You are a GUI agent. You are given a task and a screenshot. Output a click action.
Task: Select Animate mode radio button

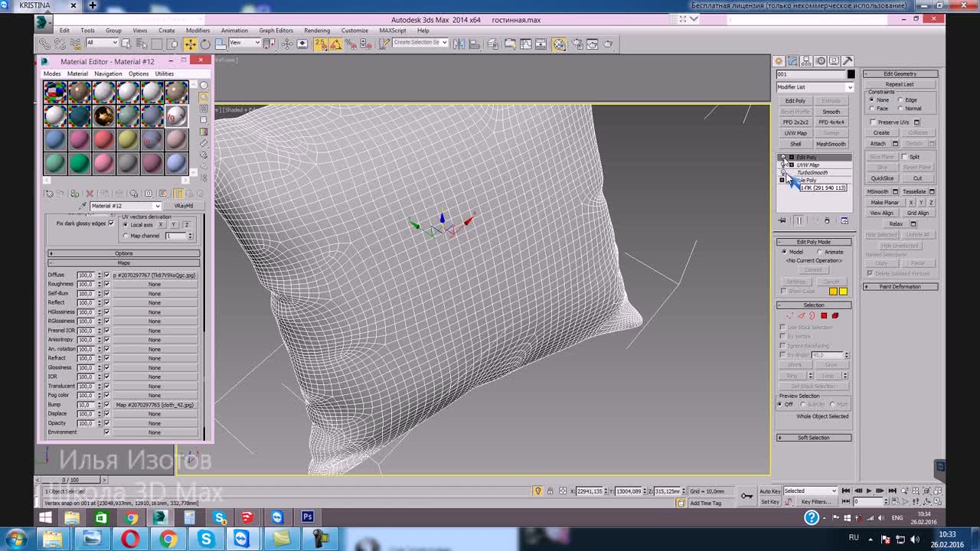[820, 252]
